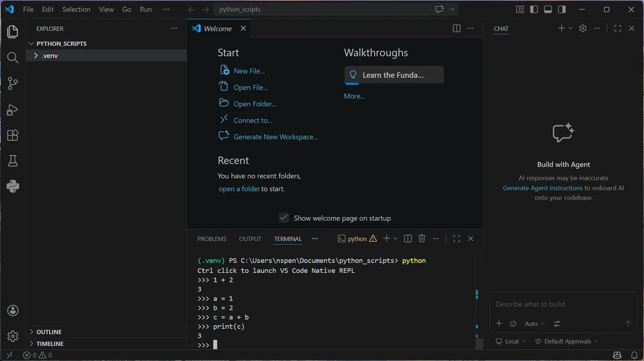Split the Welcome editor to the right

[x=457, y=28]
